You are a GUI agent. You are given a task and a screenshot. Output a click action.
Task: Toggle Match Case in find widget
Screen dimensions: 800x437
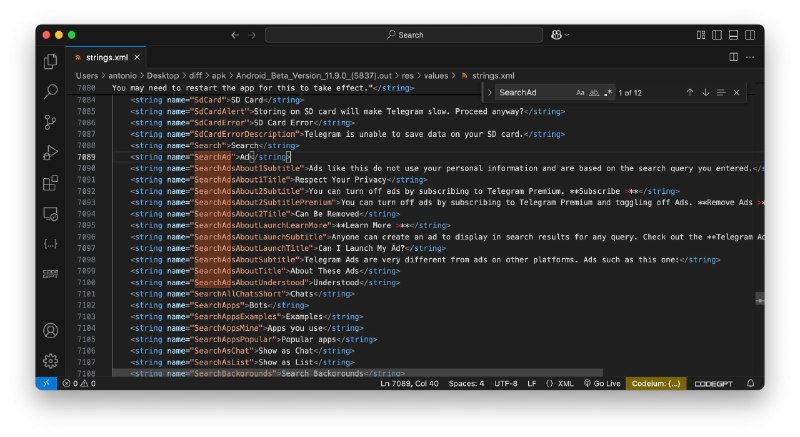coord(580,93)
